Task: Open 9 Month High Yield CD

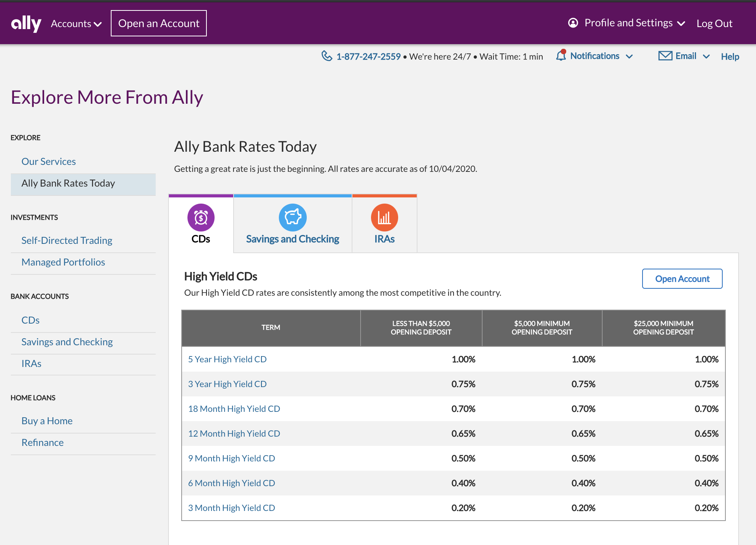Action: (232, 458)
